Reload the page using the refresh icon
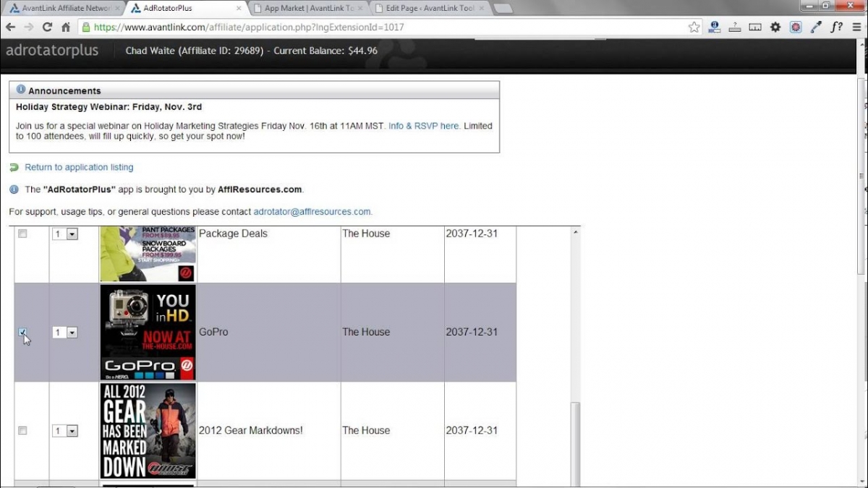 click(47, 27)
